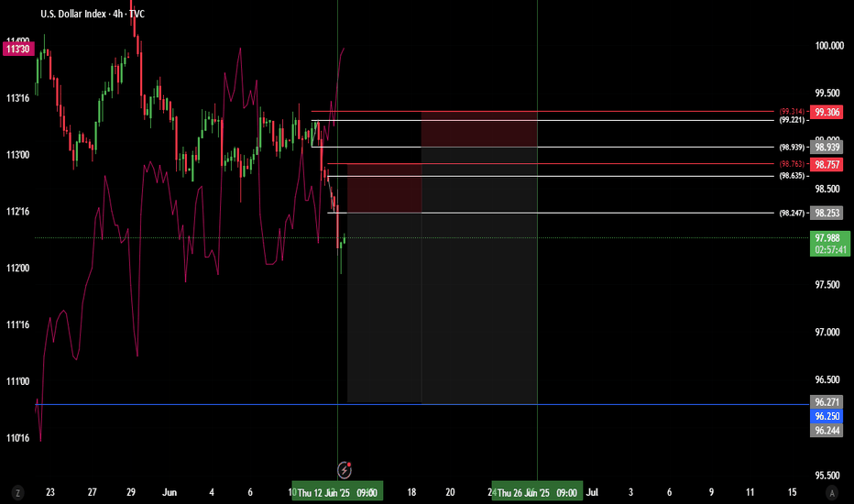854x504 pixels.
Task: Click the Jul month label on time axis
Action: [x=592, y=493]
